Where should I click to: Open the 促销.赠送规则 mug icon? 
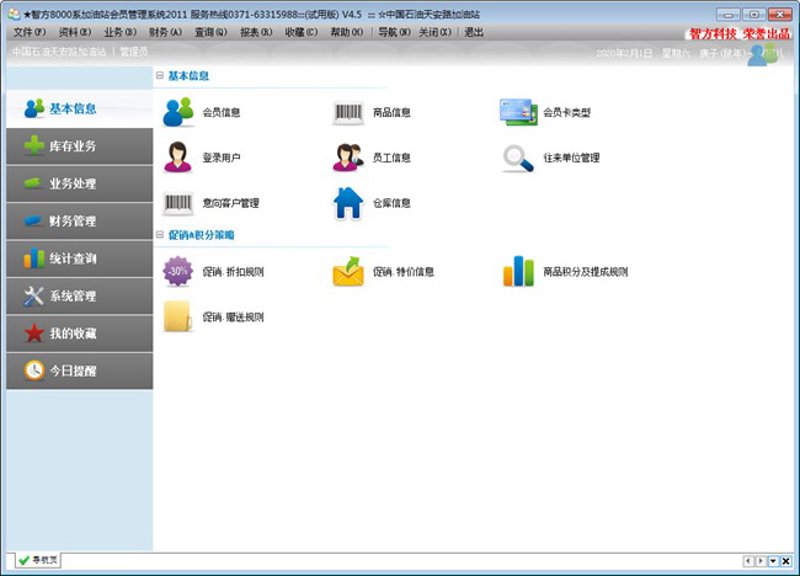tap(178, 317)
